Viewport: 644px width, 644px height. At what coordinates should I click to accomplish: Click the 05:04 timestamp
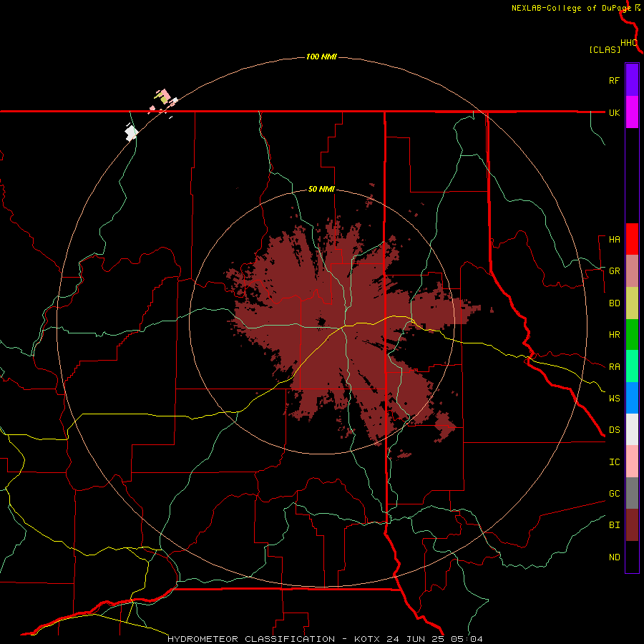click(x=467, y=639)
